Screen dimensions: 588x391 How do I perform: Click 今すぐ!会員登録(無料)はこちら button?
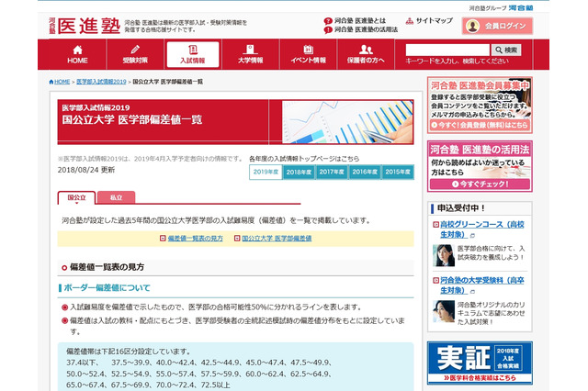pos(480,125)
